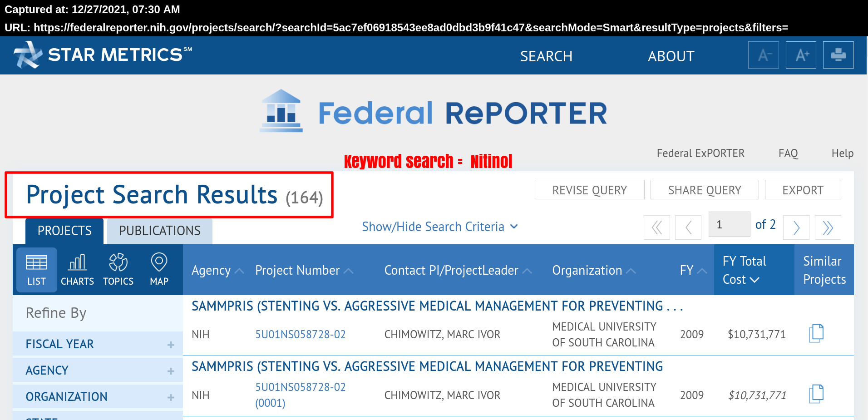Click the SHARE QUERY button
This screenshot has width=868, height=420.
(705, 190)
